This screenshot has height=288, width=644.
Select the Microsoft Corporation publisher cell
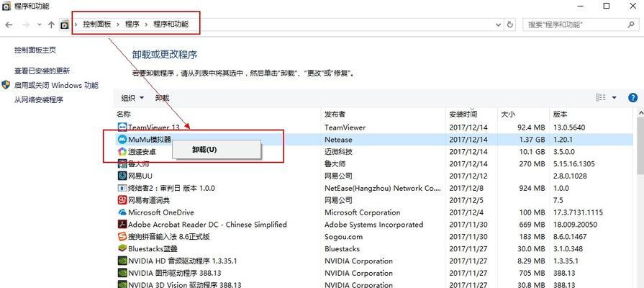(x=362, y=212)
